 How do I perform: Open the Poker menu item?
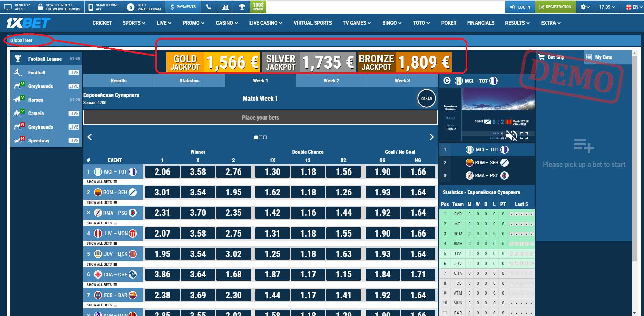tap(449, 23)
